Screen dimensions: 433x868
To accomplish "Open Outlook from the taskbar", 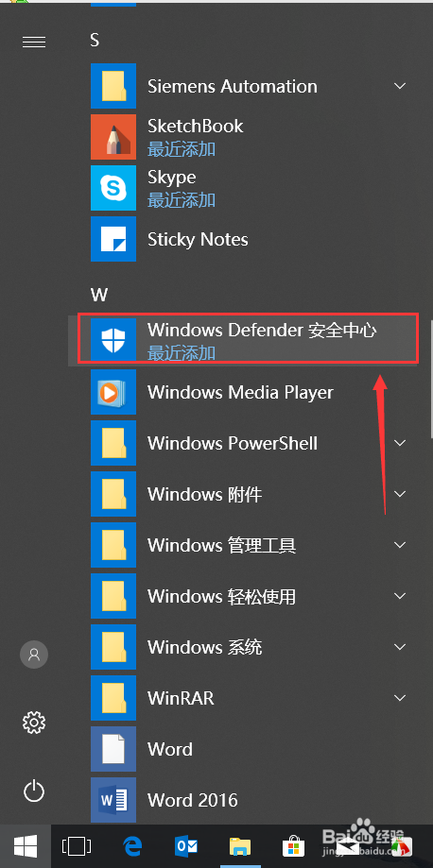I will 185,846.
